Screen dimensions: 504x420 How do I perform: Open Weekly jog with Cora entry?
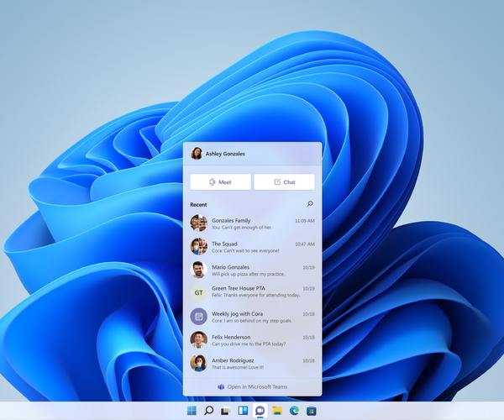(x=252, y=316)
